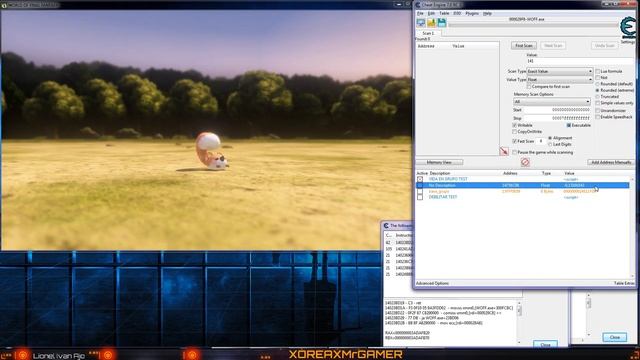Click Table Extras at the bottom
This screenshot has width=640, height=360.
(x=624, y=283)
